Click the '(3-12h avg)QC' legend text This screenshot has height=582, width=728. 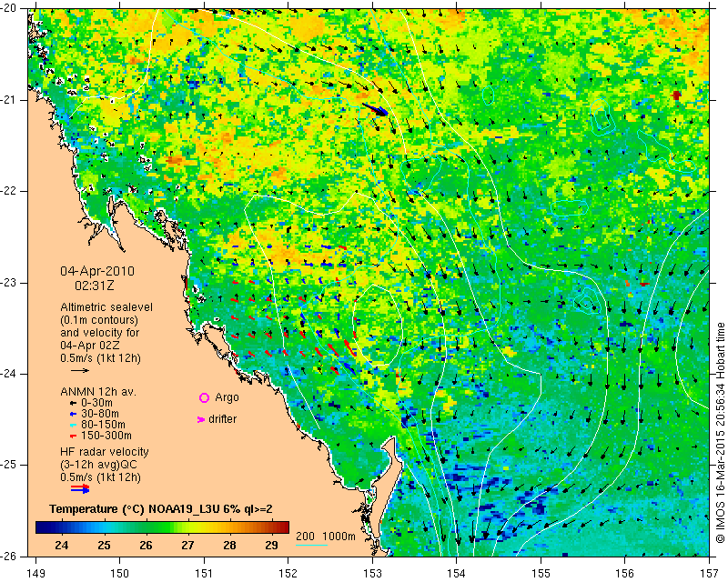[98, 465]
